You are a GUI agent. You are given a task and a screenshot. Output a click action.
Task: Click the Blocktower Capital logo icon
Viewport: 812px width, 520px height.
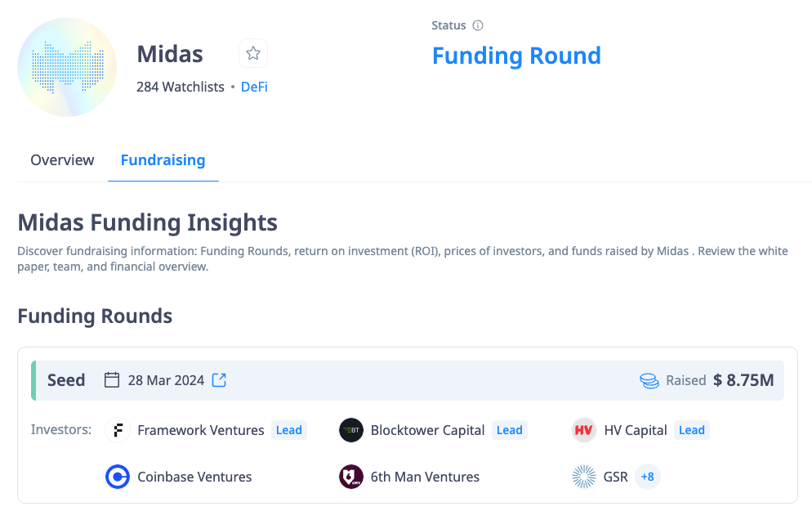pos(351,430)
